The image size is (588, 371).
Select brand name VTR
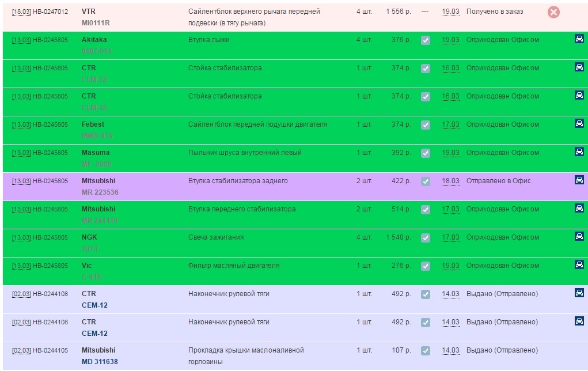89,12
